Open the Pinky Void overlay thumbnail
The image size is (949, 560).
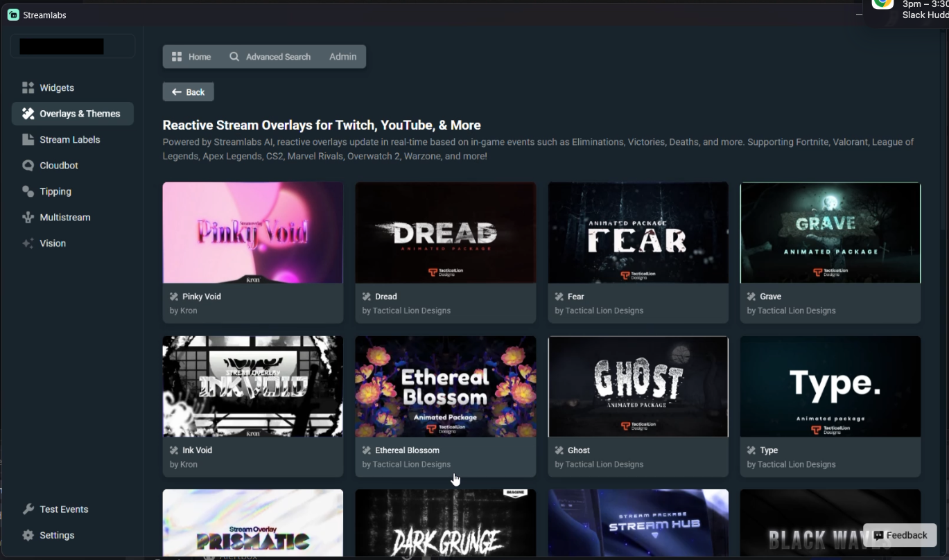(253, 233)
